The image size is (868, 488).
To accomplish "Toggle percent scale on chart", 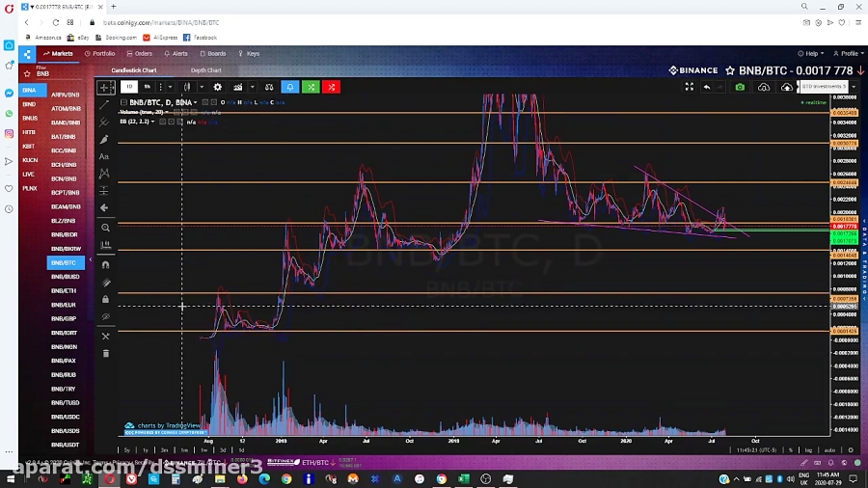I will pos(791,449).
